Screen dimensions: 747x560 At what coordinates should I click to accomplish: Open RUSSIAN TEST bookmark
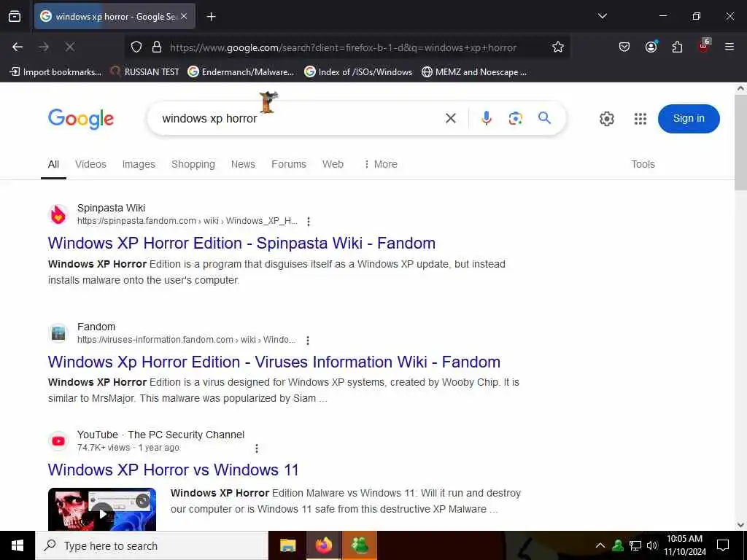(x=144, y=72)
